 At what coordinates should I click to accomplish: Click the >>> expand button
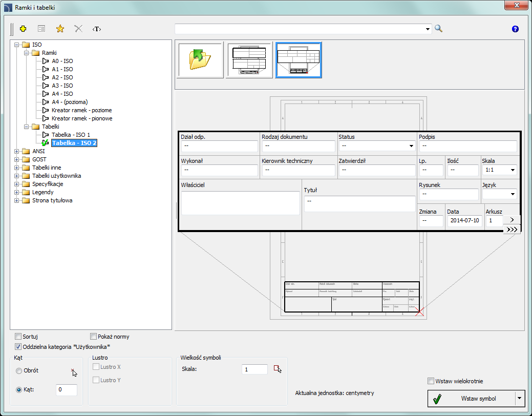click(x=512, y=230)
